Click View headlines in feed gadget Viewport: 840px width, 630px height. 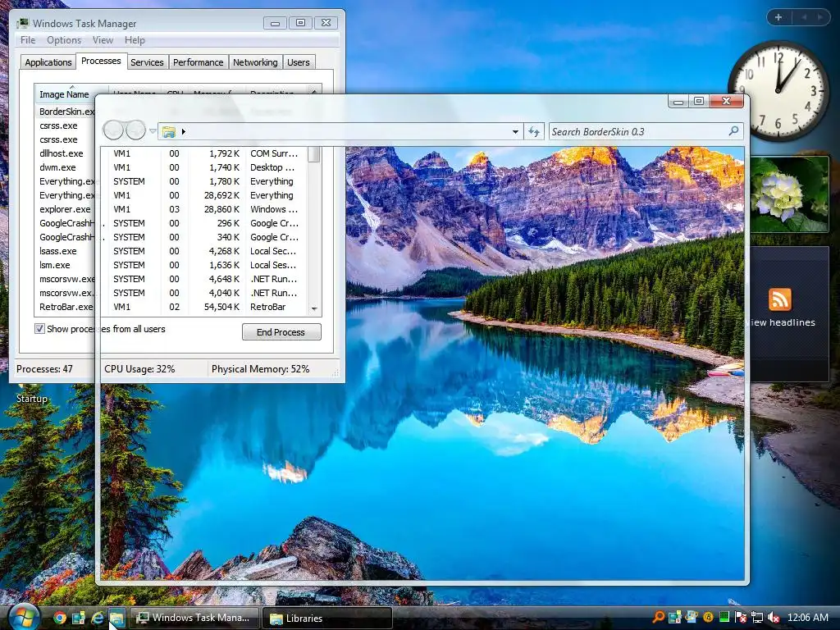[782, 322]
